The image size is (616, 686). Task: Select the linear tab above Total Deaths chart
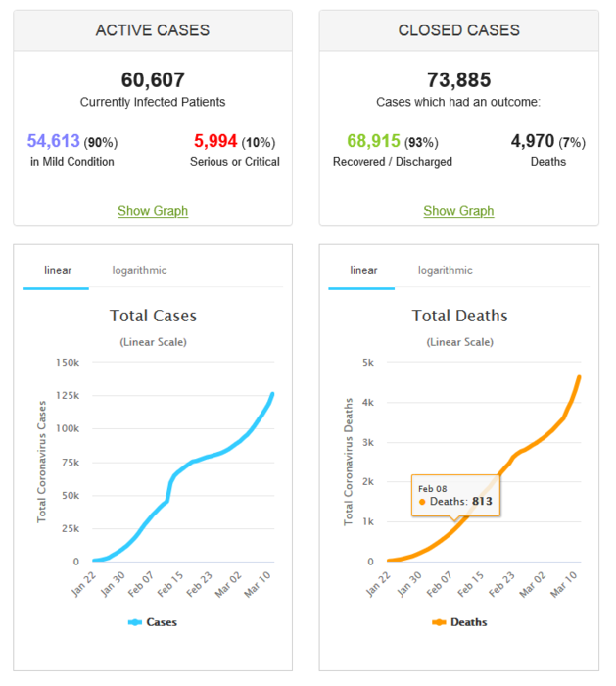click(x=363, y=270)
